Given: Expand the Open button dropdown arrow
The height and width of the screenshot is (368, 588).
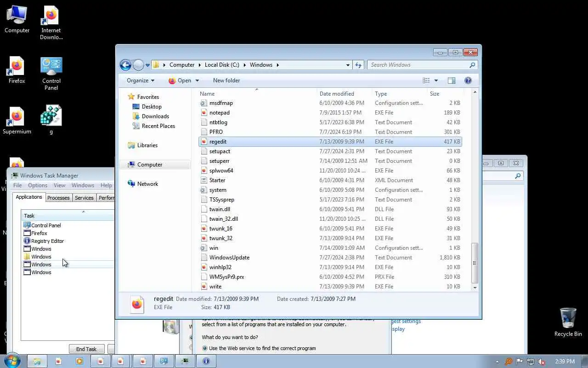Looking at the screenshot, I should 197,80.
